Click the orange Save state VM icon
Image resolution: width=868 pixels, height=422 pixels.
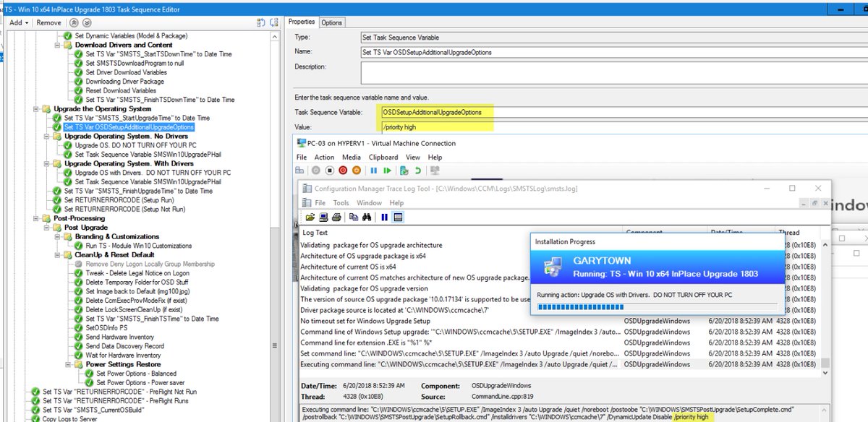pyautogui.click(x=356, y=171)
